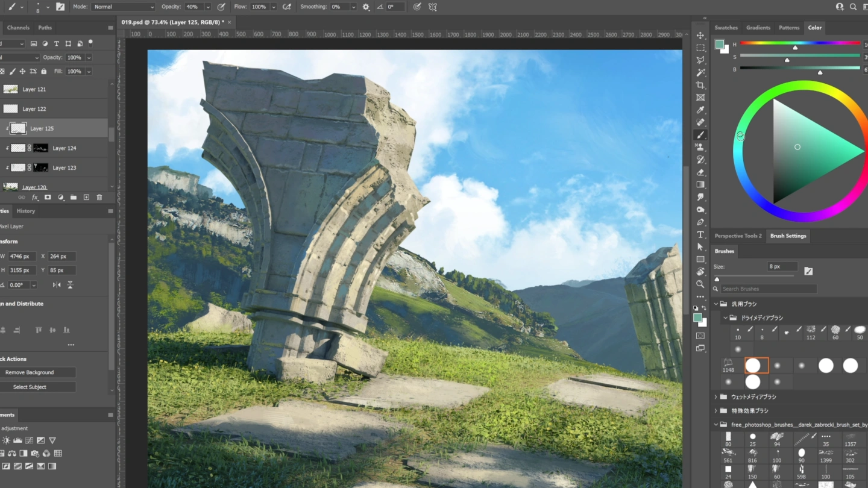Pick the Eyedropper tool
This screenshot has width=868, height=488.
[x=700, y=110]
